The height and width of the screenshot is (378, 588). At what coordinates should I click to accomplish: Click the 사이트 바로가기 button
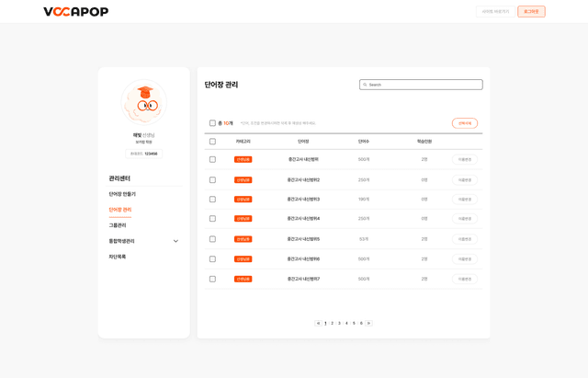(x=495, y=12)
